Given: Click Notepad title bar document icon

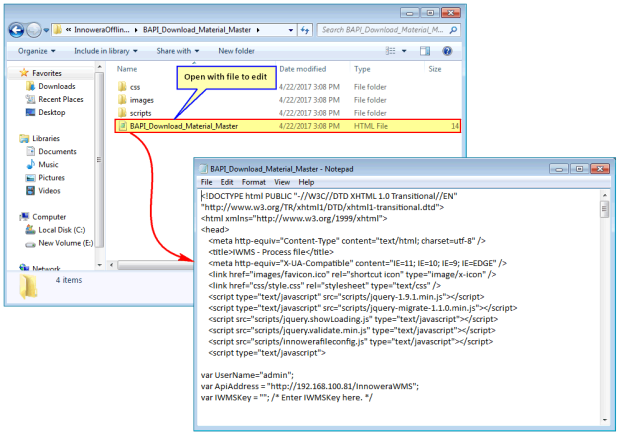Looking at the screenshot, I should coord(204,169).
